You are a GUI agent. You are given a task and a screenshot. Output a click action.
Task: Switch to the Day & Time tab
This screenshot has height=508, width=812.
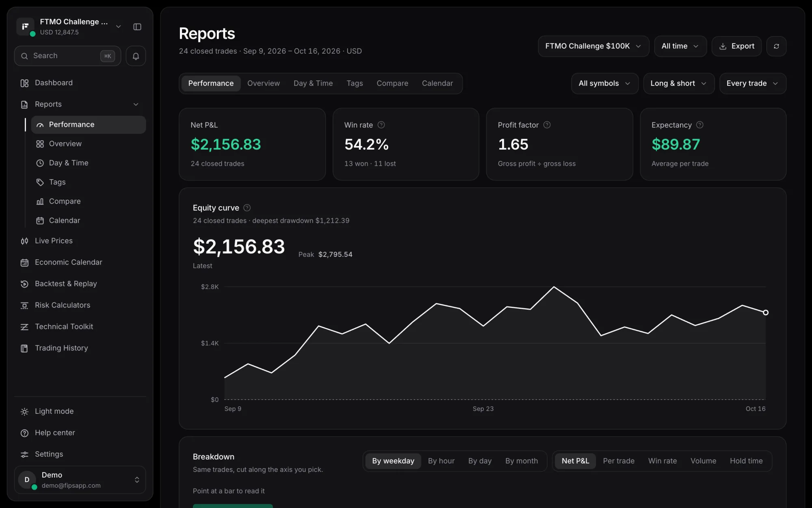click(313, 83)
